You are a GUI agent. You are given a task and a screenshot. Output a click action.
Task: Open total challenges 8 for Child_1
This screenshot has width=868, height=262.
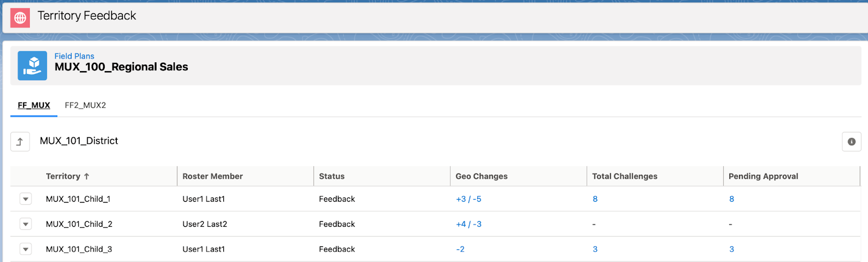(595, 199)
